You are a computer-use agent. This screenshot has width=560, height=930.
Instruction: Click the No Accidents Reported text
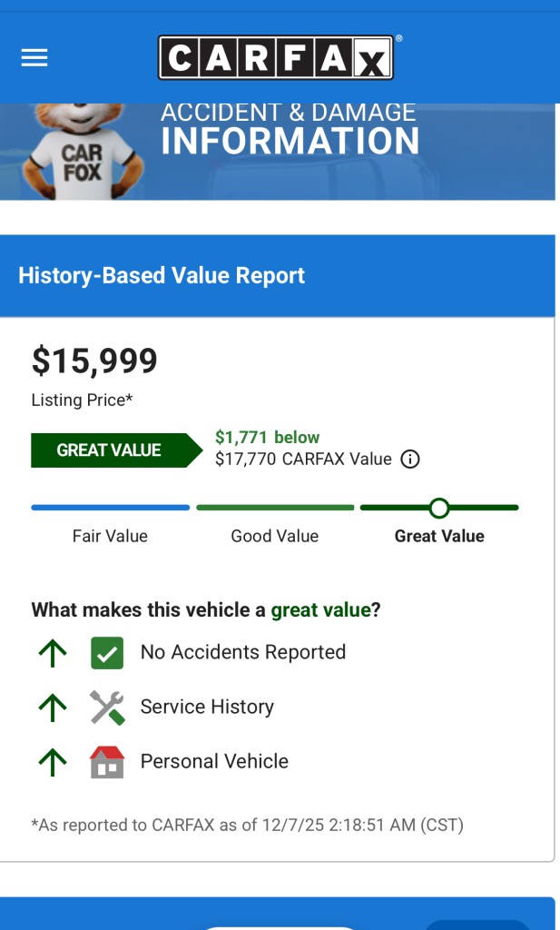(x=243, y=653)
